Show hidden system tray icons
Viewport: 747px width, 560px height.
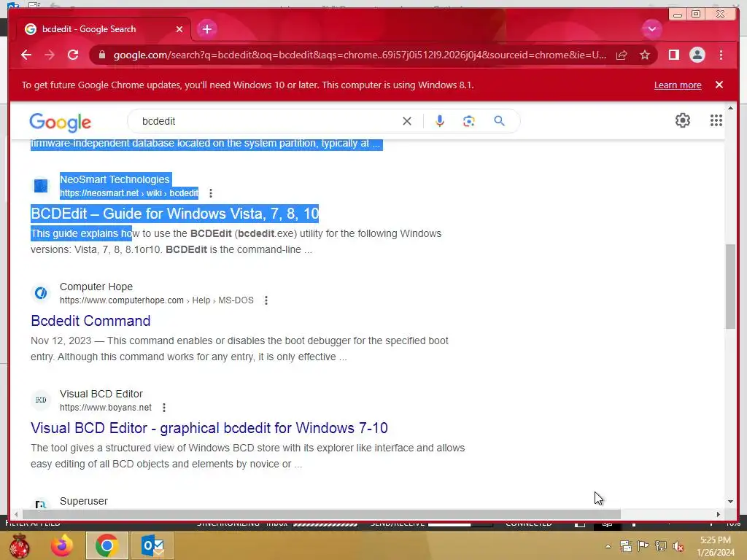[608, 546]
